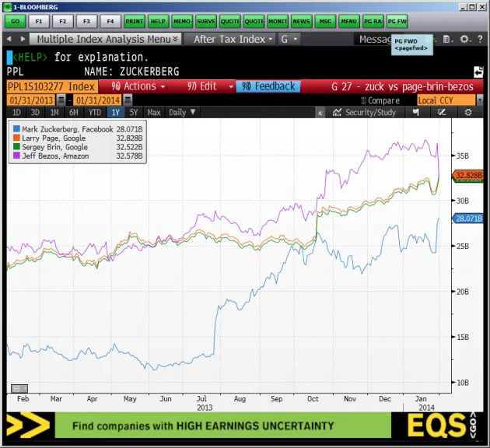Click the F2 function key button
The width and height of the screenshot is (490, 448).
coord(63,21)
